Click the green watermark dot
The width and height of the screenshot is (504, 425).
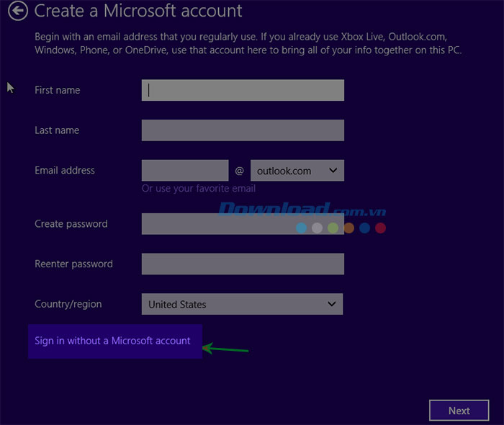click(333, 228)
